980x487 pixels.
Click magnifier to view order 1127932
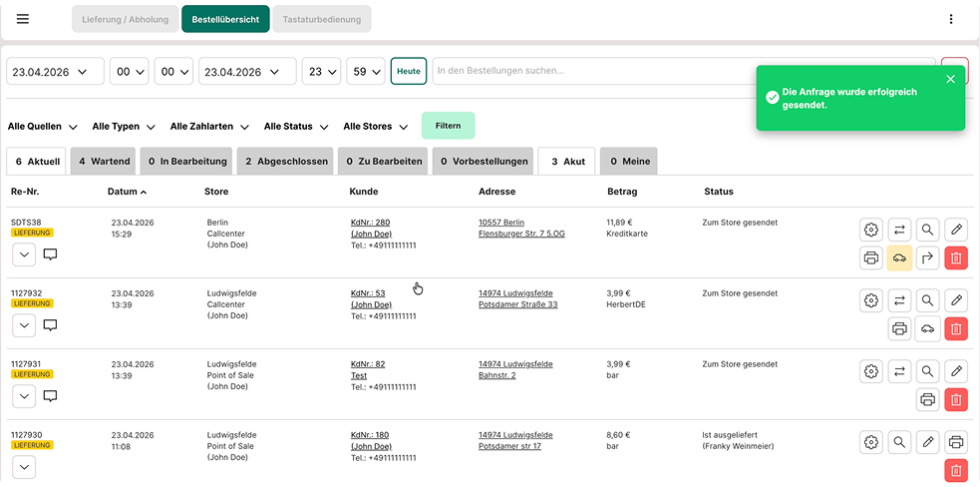tap(927, 300)
